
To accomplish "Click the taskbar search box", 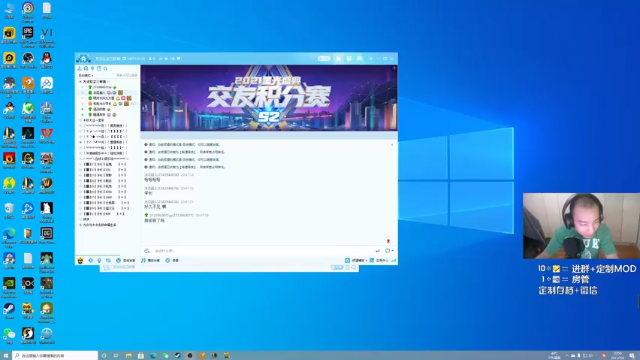I will tap(55, 356).
